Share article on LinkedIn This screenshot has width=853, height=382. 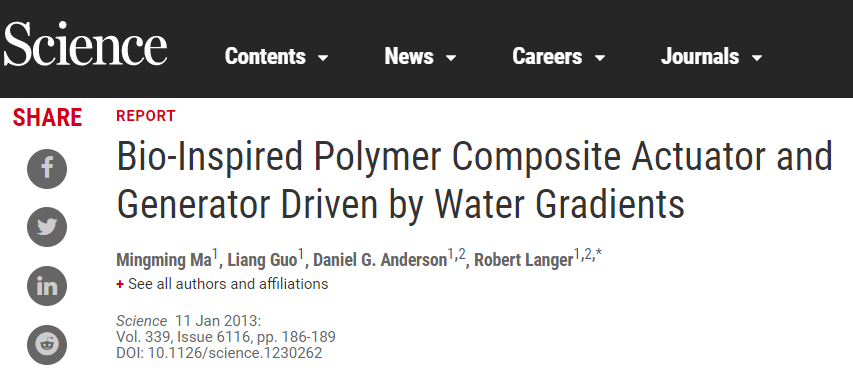[x=47, y=286]
